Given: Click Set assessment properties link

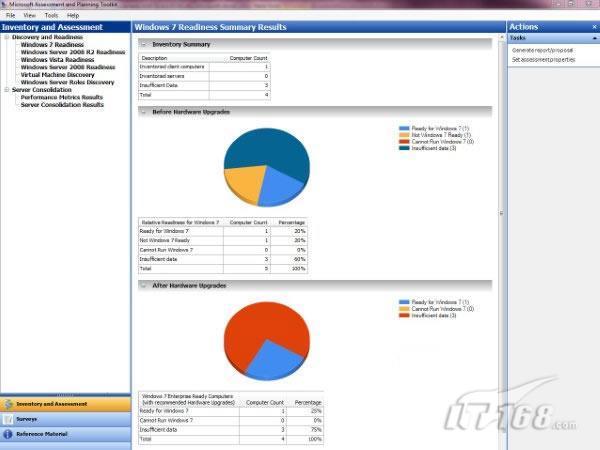Looking at the screenshot, I should pos(543,60).
